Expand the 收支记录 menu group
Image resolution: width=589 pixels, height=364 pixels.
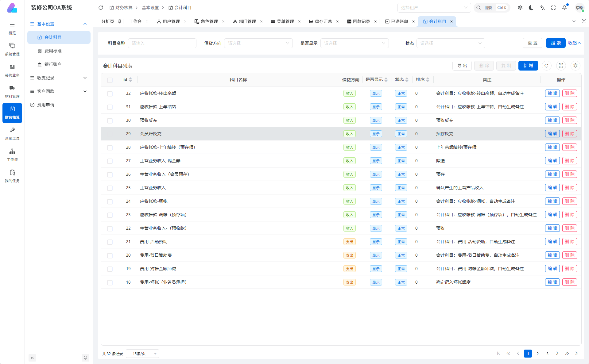[59, 78]
